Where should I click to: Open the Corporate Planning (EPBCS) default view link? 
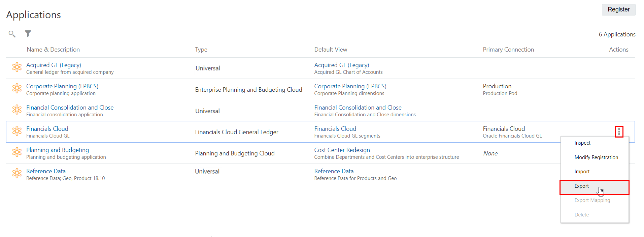pos(350,86)
